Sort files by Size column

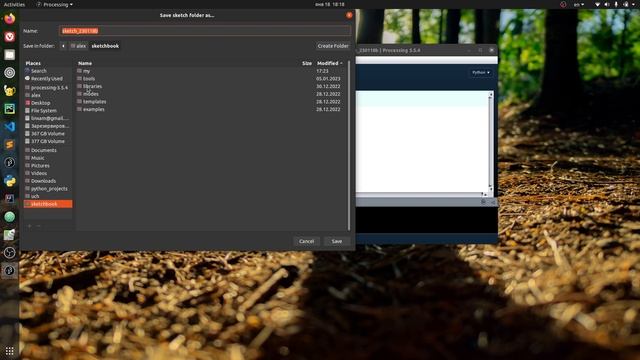pyautogui.click(x=307, y=63)
